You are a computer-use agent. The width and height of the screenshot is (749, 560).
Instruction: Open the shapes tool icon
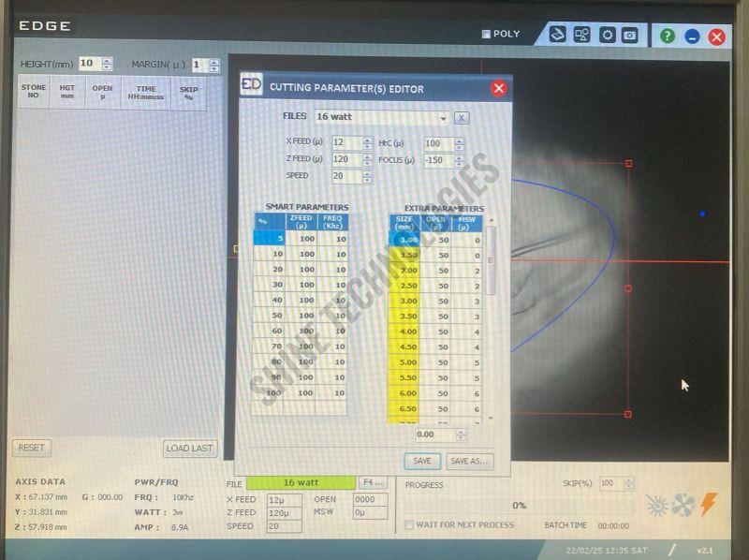[x=582, y=35]
